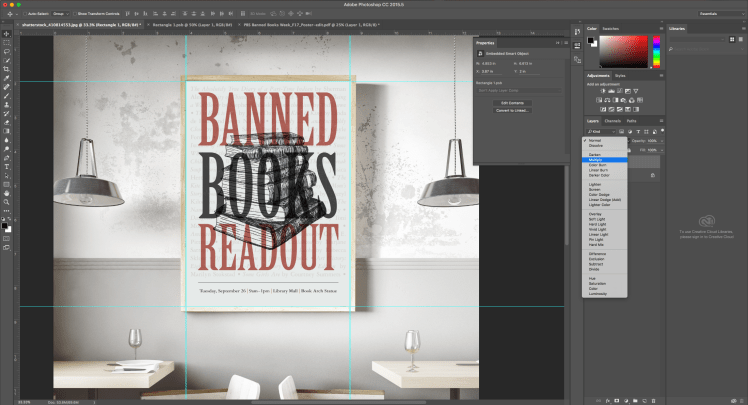Image resolution: width=748 pixels, height=405 pixels.
Task: Switch to the Swatches tab
Action: [x=611, y=29]
